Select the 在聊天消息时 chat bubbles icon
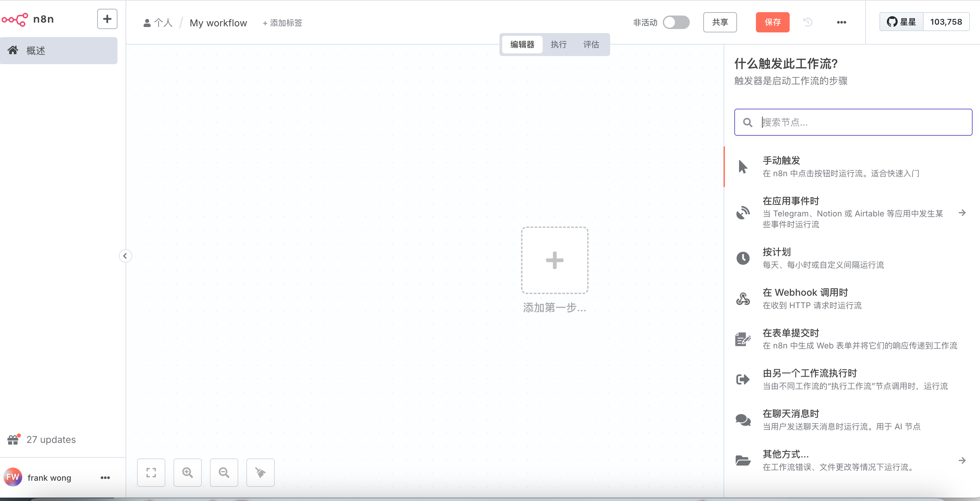Viewport: 980px width, 501px height. click(x=743, y=420)
